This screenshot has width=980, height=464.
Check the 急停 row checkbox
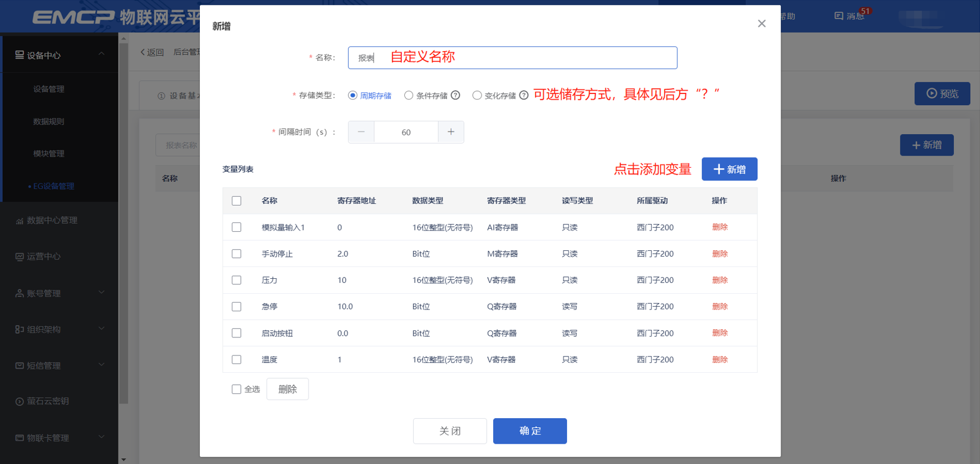tap(236, 306)
